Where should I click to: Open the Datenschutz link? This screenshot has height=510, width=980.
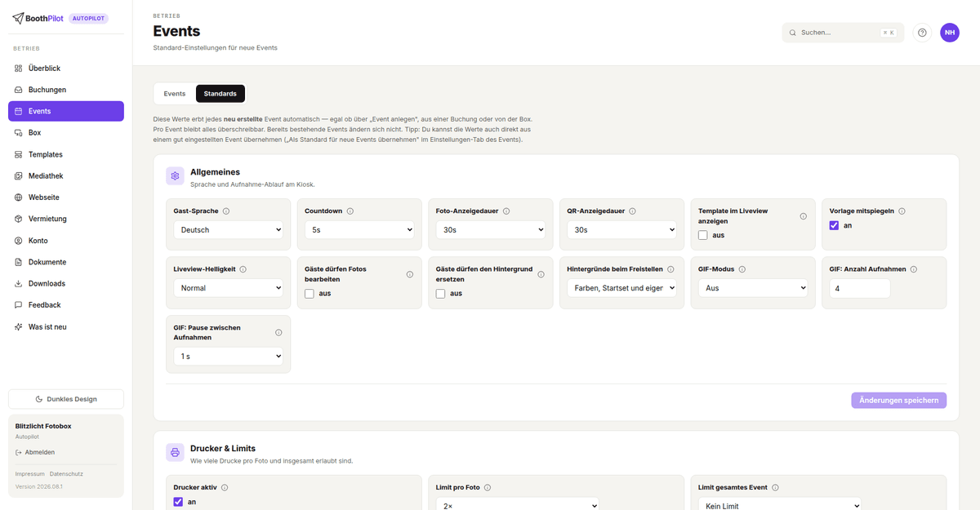66,474
